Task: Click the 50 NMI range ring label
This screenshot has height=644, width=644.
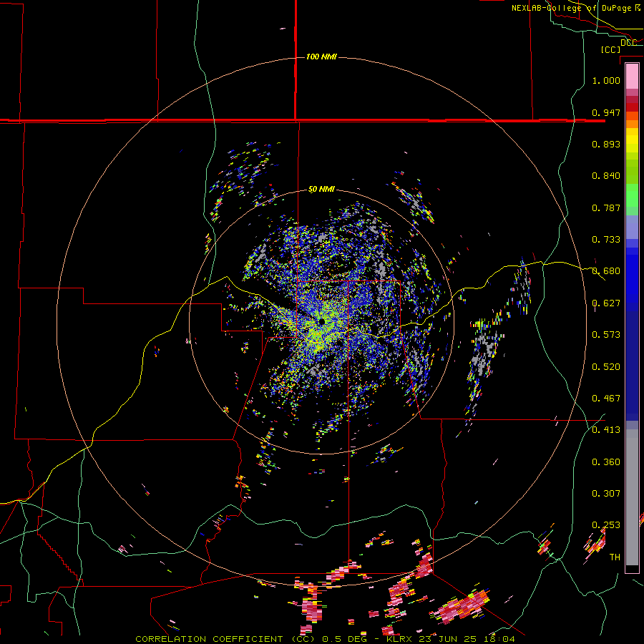Action: pyautogui.click(x=321, y=190)
